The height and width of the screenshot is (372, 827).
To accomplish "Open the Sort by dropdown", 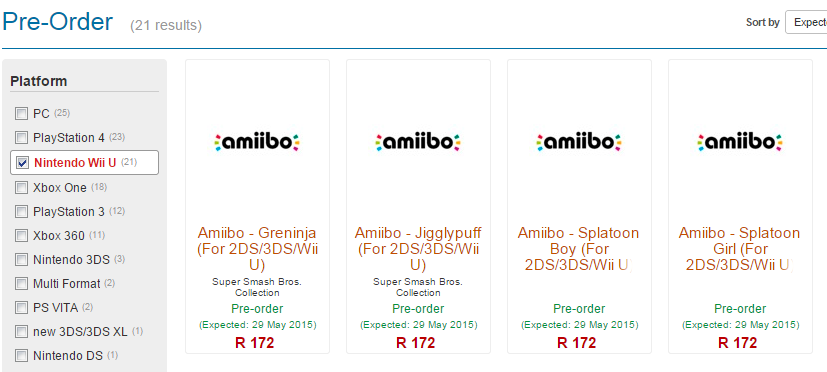I will click(x=806, y=23).
